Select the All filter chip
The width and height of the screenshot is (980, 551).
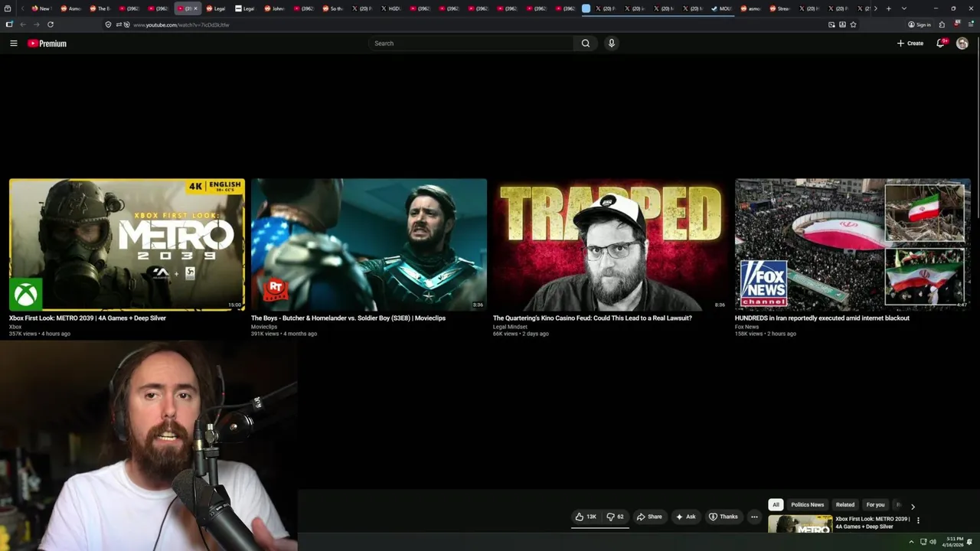coord(776,505)
